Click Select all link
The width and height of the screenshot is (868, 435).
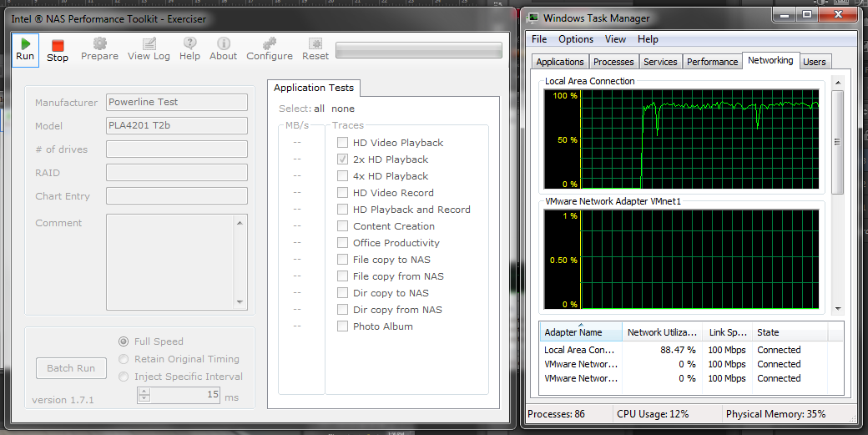(320, 109)
